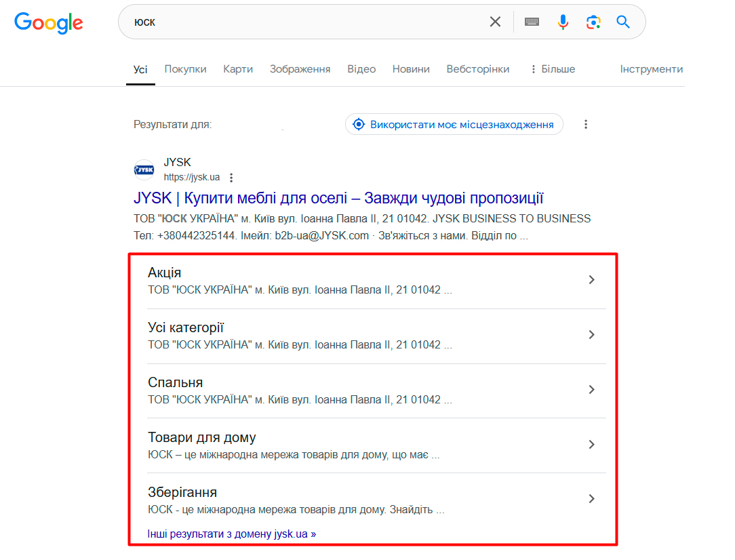Expand chevron on Товари для дому row
735x560 pixels.
click(x=591, y=444)
